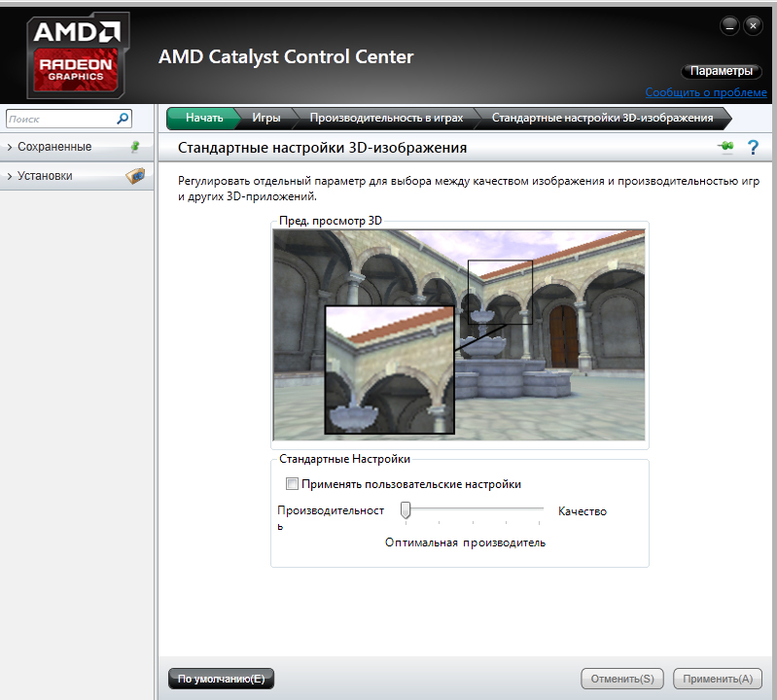Click the icon beside Установки
Viewport: 777px width, 700px height.
pos(135,175)
